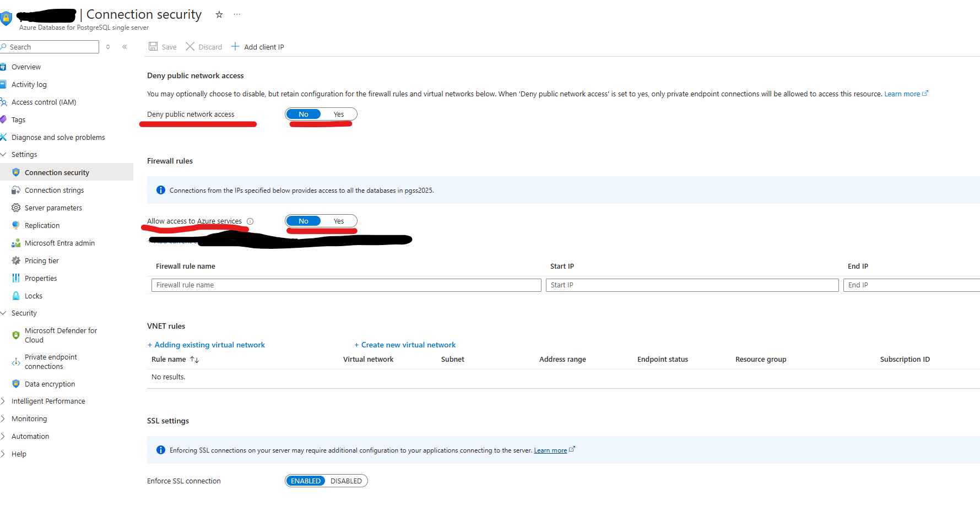Click the Start IP input field
Viewport: 980px width, 506px height.
(x=692, y=285)
